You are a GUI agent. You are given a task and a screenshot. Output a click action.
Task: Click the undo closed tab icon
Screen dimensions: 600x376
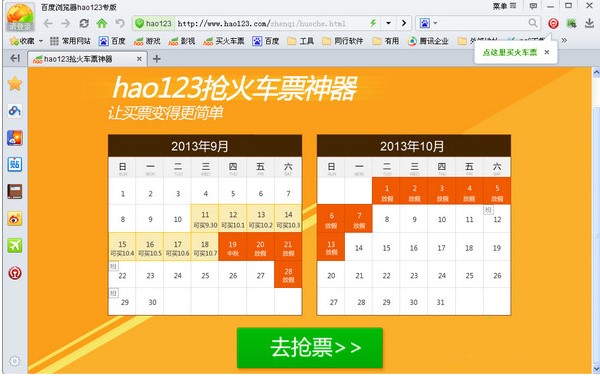pos(120,23)
